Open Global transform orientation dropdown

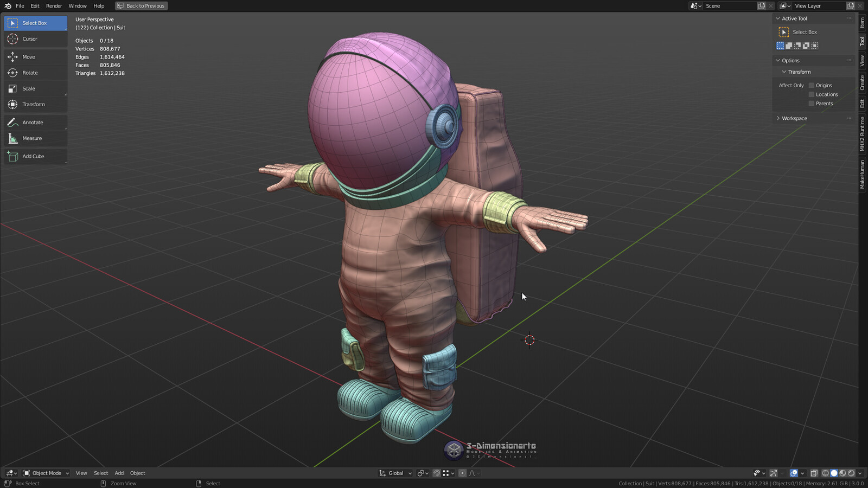click(395, 473)
